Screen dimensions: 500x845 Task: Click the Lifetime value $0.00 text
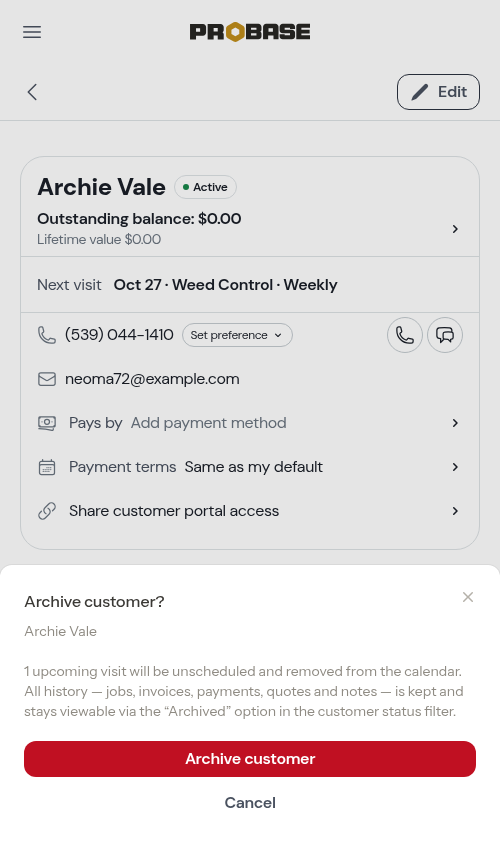(99, 239)
